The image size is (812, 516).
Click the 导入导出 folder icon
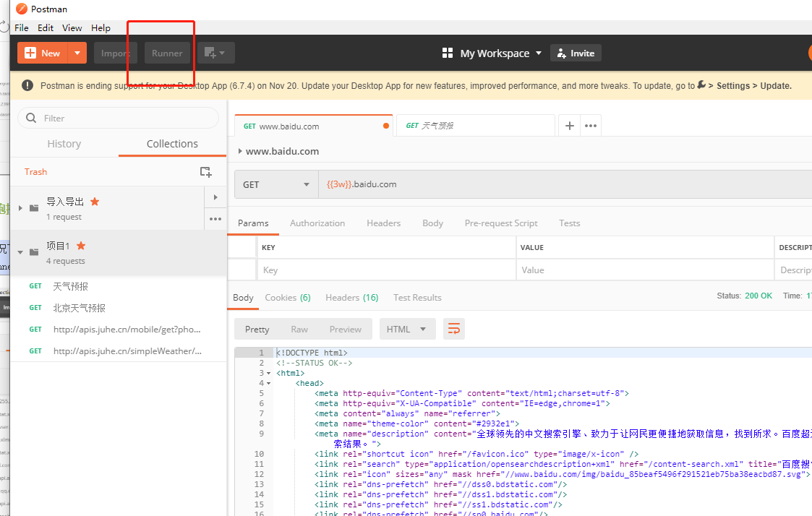pos(34,208)
